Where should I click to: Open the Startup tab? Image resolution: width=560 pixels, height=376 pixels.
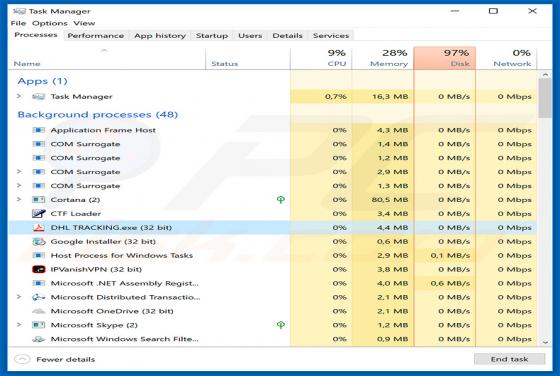tap(212, 36)
